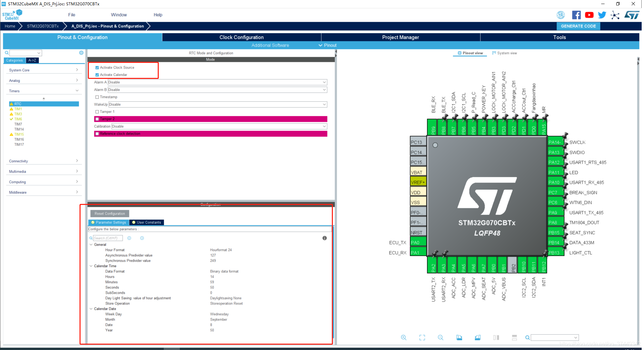This screenshot has width=644, height=350.
Task: Click the ST logo in top right
Action: pyautogui.click(x=632, y=15)
